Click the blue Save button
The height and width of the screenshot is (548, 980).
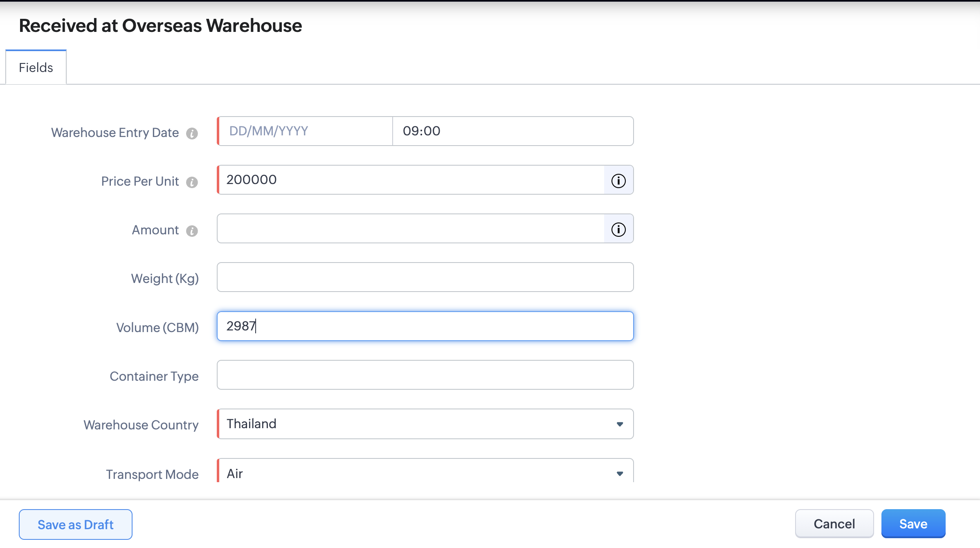pos(913,524)
